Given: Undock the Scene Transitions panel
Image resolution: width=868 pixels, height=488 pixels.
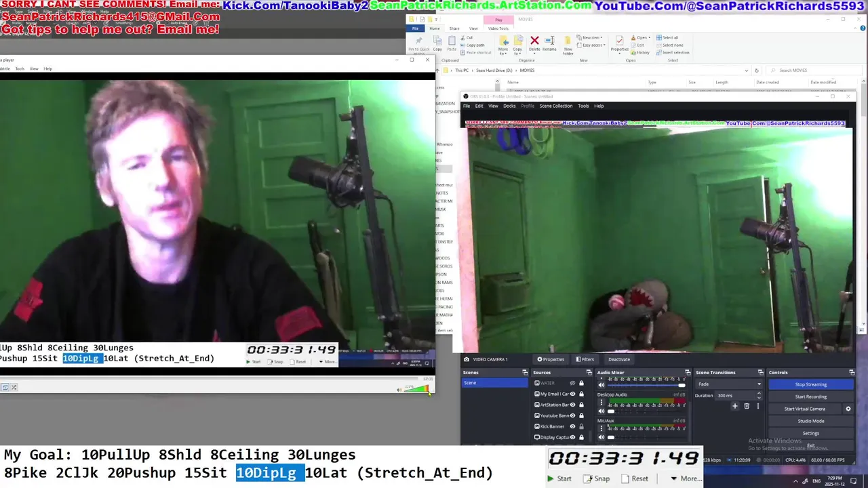Looking at the screenshot, I should (x=759, y=372).
